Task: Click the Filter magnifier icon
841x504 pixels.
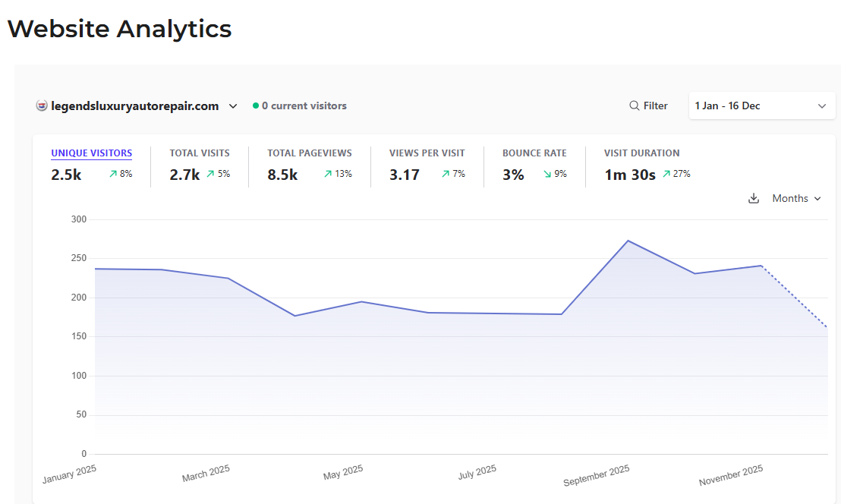Action: click(634, 106)
